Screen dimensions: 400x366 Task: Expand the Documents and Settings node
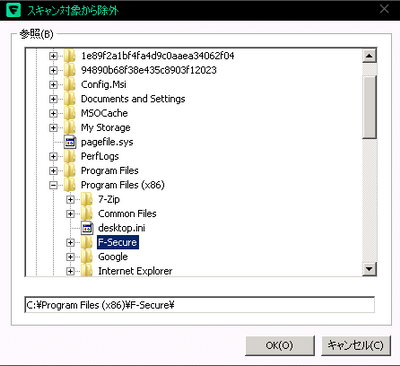[x=53, y=99]
